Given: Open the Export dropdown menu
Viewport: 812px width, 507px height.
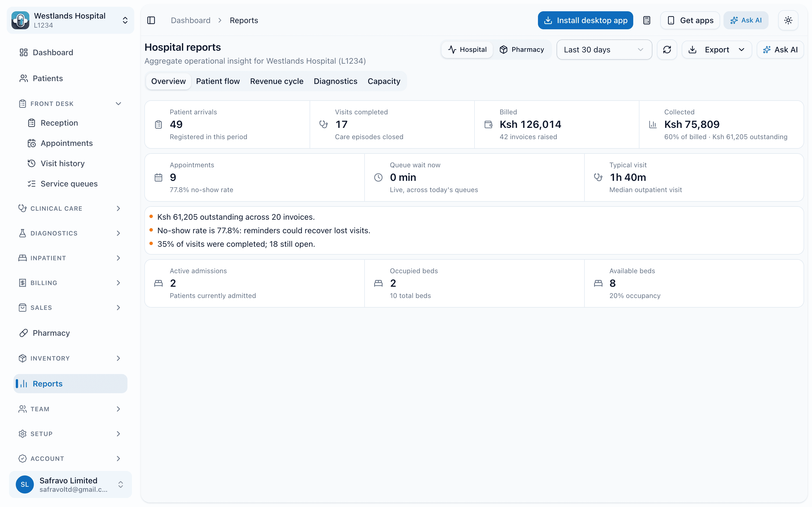Looking at the screenshot, I should point(717,50).
